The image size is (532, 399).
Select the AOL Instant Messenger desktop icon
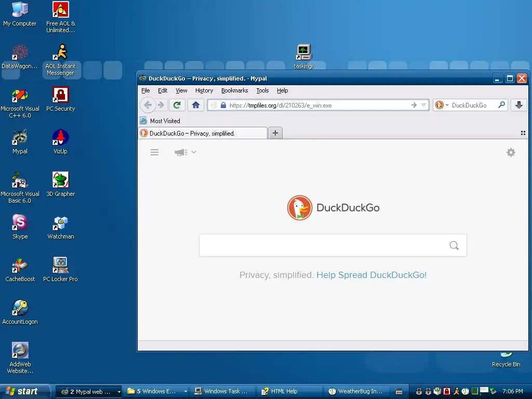[x=60, y=60]
